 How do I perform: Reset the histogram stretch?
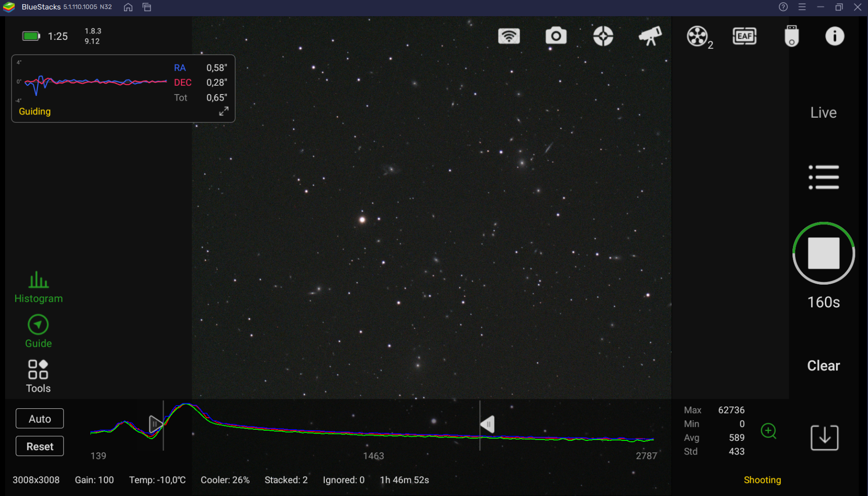tap(40, 446)
